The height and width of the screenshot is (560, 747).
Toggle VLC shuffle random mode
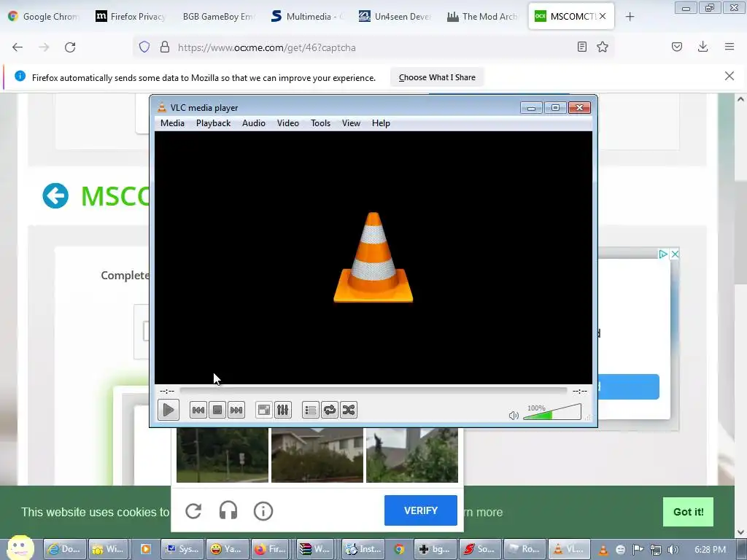pyautogui.click(x=349, y=410)
